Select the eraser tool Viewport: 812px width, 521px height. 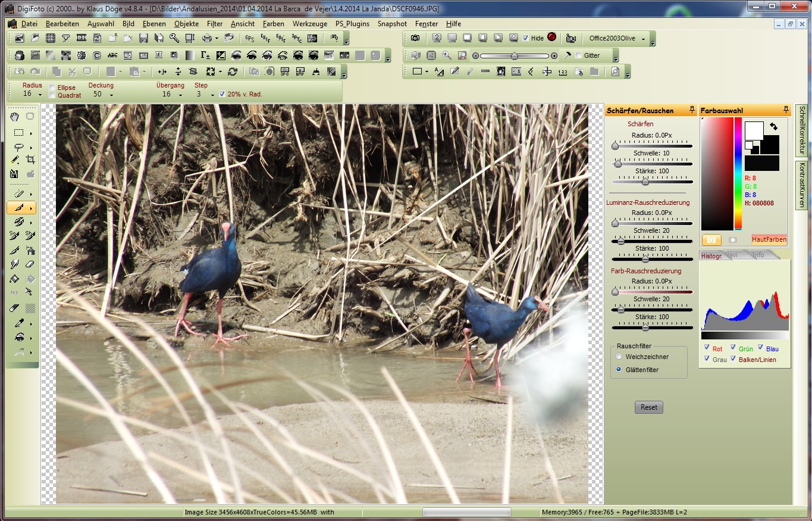pyautogui.click(x=30, y=265)
